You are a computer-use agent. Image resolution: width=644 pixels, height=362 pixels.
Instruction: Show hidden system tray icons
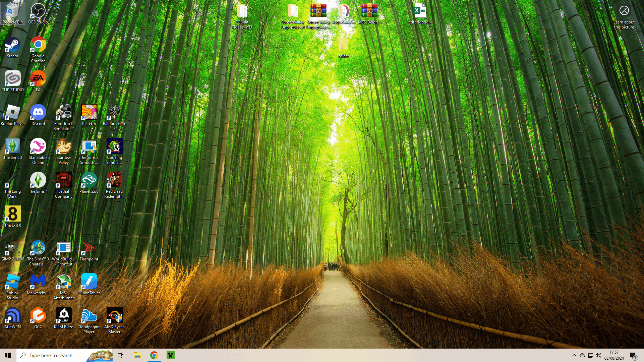pos(574,355)
